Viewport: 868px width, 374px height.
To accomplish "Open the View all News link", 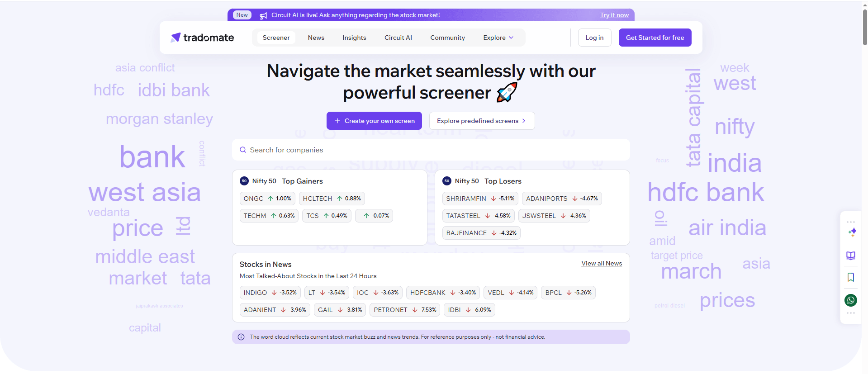I will pyautogui.click(x=601, y=263).
